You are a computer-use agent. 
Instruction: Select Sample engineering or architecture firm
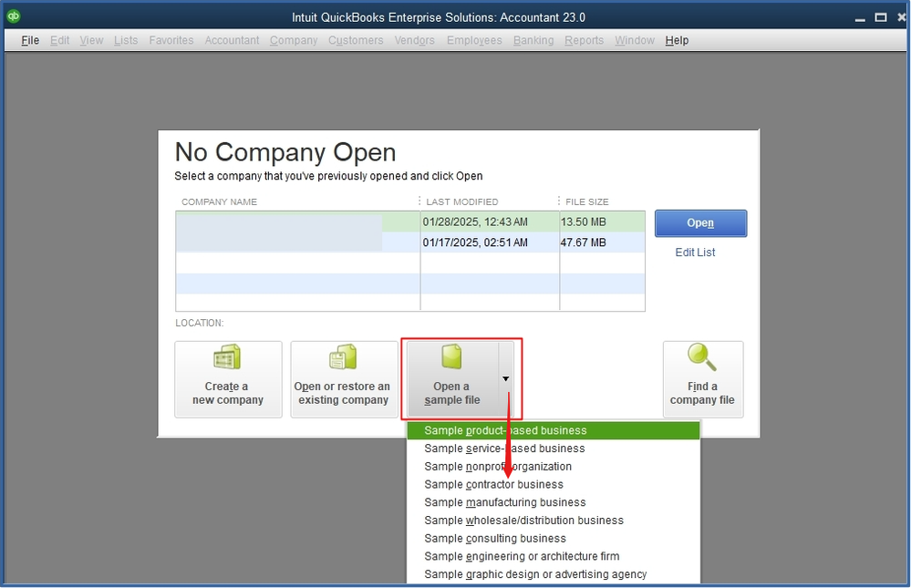click(x=554, y=557)
